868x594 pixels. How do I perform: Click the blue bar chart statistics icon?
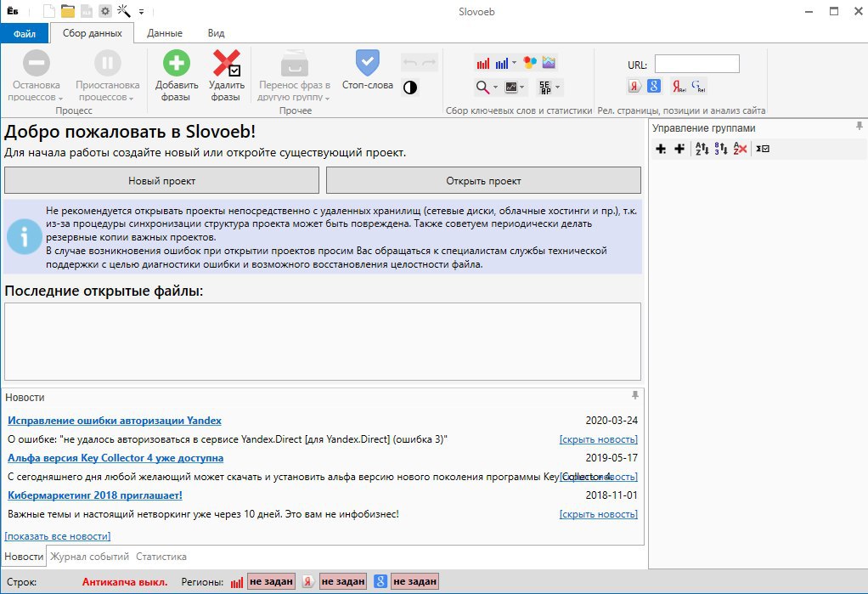(502, 63)
